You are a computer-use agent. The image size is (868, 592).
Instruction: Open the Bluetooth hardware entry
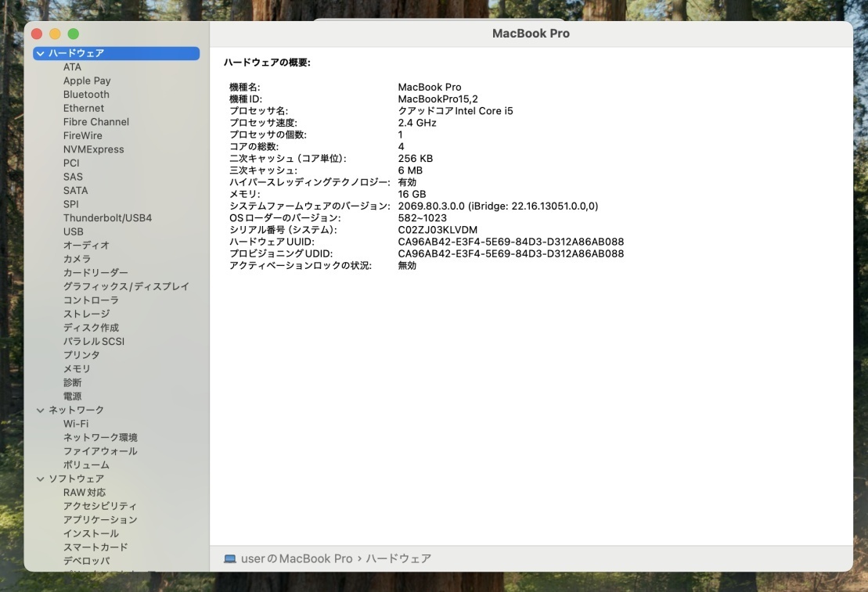pos(86,95)
